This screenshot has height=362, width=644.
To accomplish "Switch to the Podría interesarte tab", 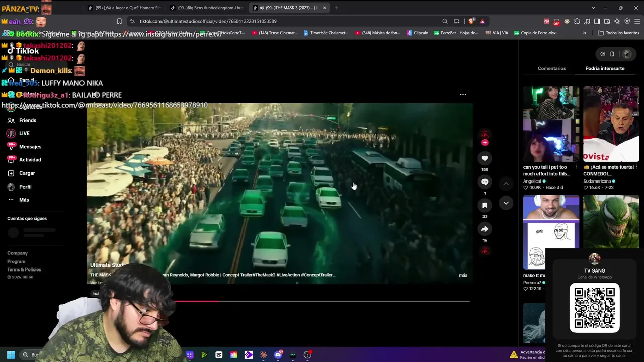I will pos(605,68).
